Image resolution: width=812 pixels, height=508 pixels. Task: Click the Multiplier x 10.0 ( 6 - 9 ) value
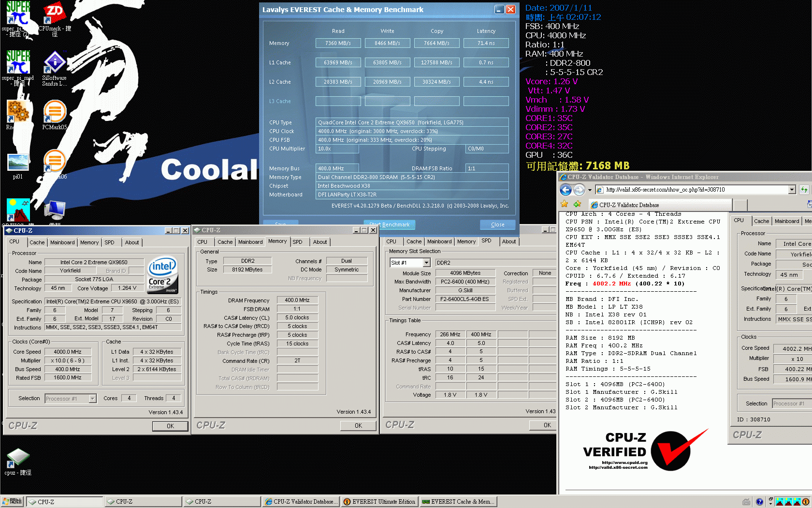coord(68,360)
